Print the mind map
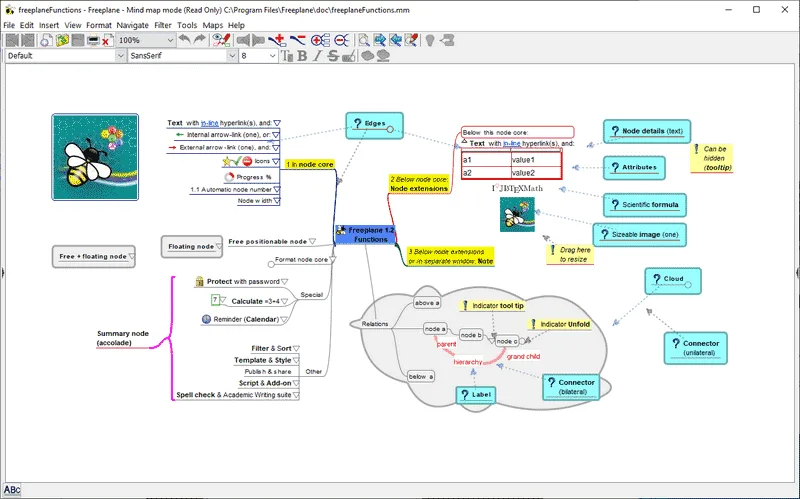Viewport: 800px width, 499px height. [x=93, y=40]
